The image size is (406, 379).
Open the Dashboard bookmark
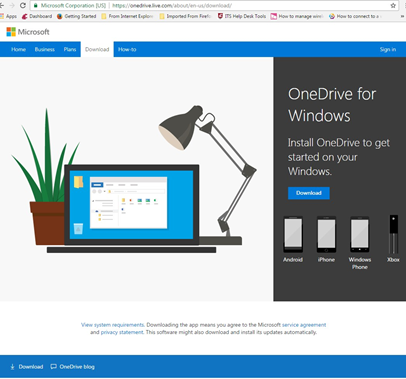tap(37, 16)
